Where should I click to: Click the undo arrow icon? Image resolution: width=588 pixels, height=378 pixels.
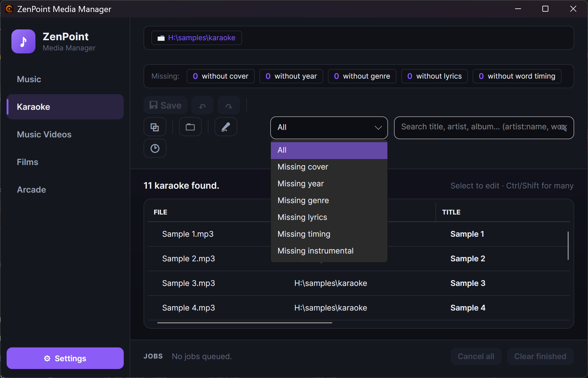click(x=202, y=106)
